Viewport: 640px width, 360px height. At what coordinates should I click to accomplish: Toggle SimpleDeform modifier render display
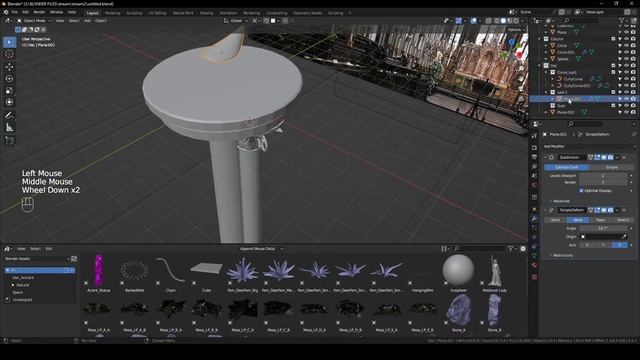tap(610, 210)
